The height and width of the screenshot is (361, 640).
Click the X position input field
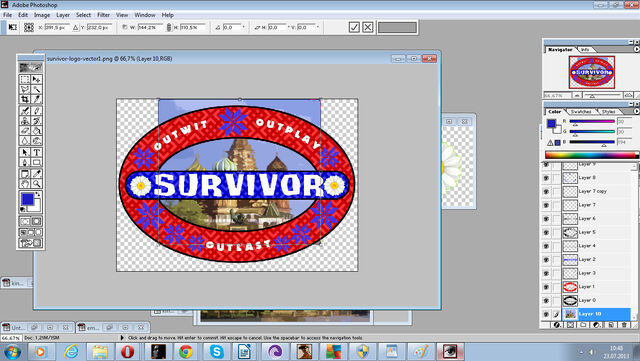(56, 27)
